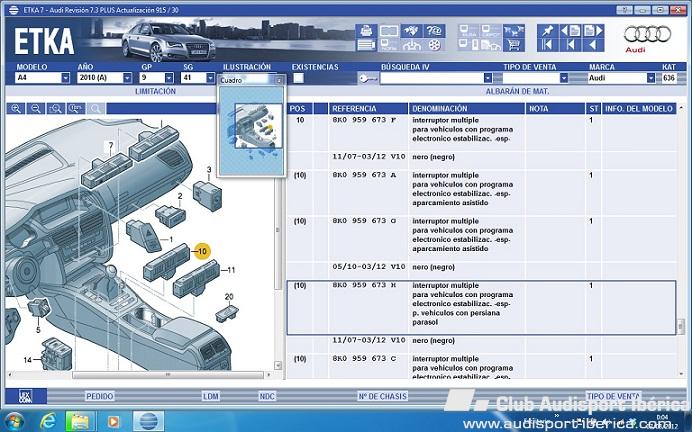Screen dimensions: 692x432
Task: Click the NOTA column header
Action: tap(556, 109)
